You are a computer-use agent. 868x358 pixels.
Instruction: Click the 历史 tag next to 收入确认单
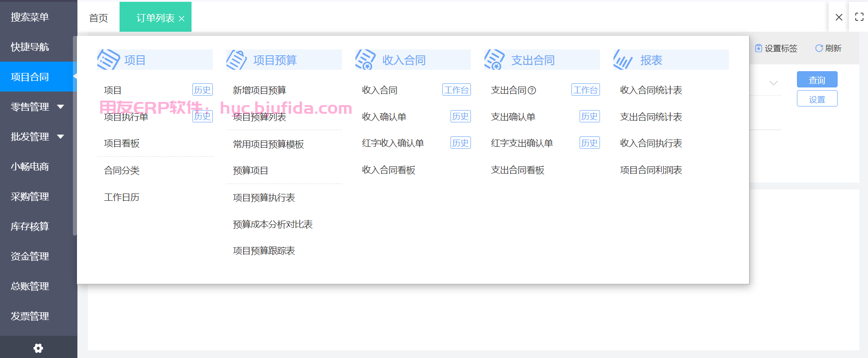pos(460,116)
